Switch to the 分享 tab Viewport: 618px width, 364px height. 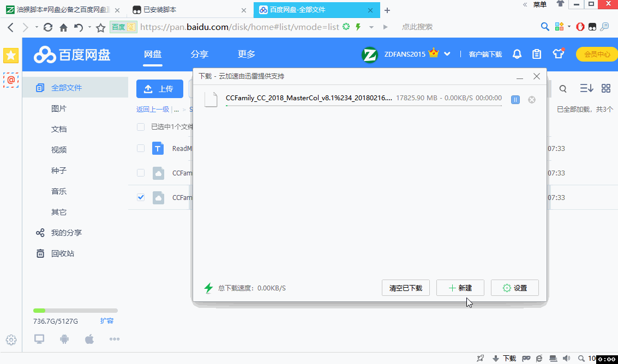point(200,54)
